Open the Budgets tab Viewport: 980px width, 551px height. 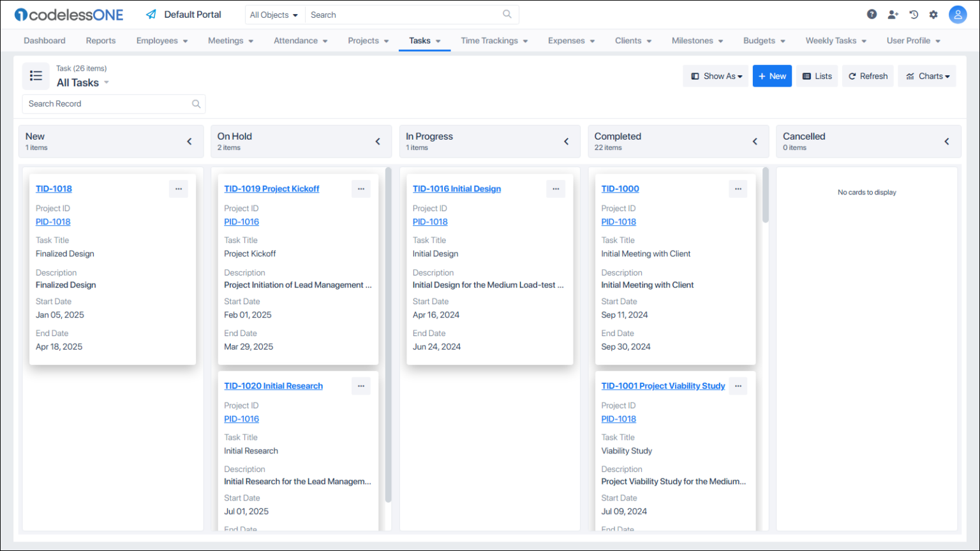pyautogui.click(x=764, y=40)
